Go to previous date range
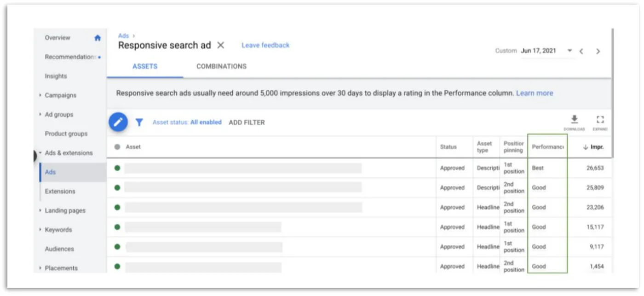The width and height of the screenshot is (644, 296). coord(581,51)
